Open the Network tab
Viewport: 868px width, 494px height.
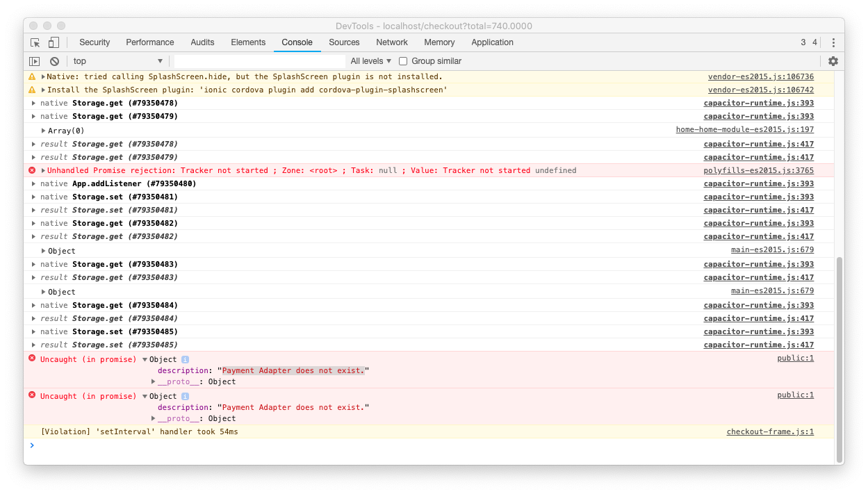pos(392,42)
